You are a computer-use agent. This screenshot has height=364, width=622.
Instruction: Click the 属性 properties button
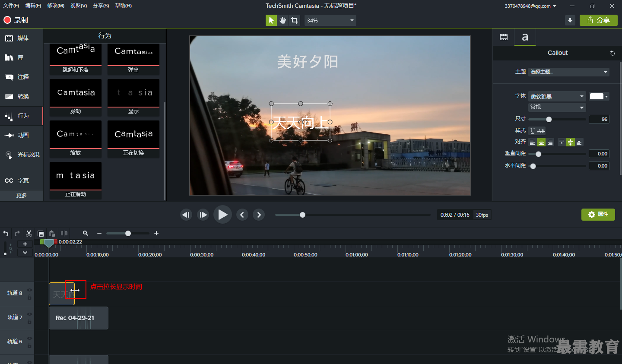598,215
